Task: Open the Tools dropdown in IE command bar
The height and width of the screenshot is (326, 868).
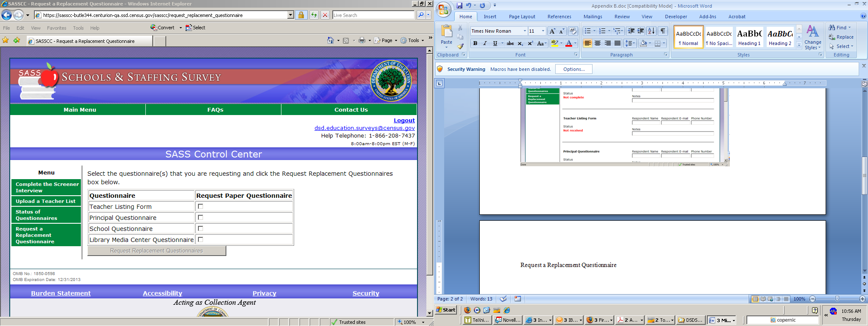Action: 412,40
